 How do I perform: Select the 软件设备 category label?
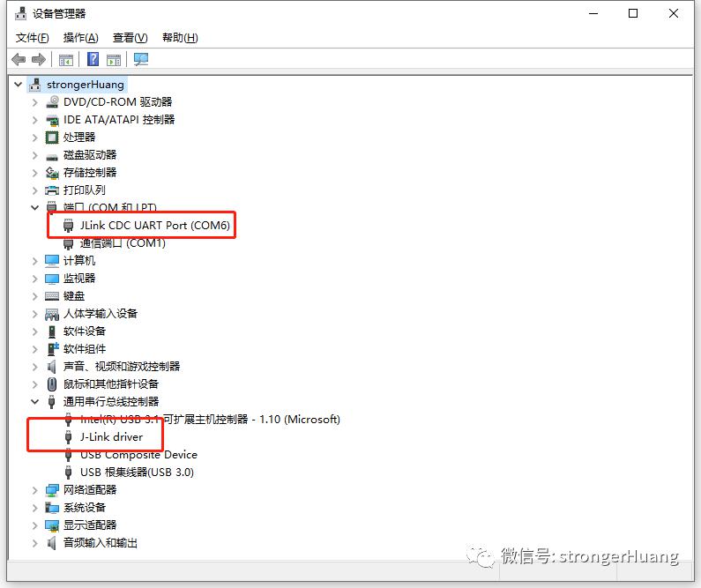pyautogui.click(x=85, y=331)
